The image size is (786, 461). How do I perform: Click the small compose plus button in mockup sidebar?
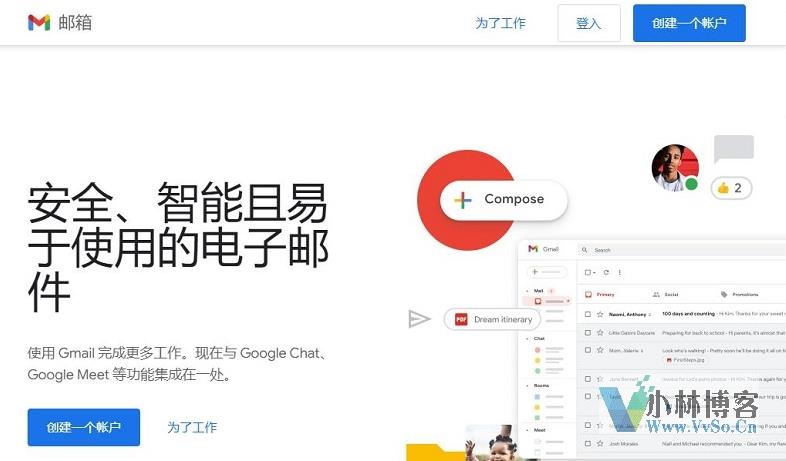(546, 272)
